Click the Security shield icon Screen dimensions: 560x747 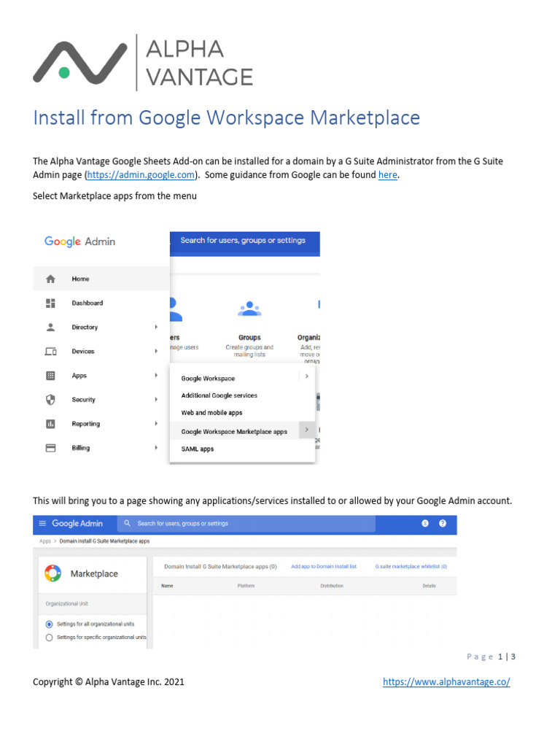click(x=50, y=399)
